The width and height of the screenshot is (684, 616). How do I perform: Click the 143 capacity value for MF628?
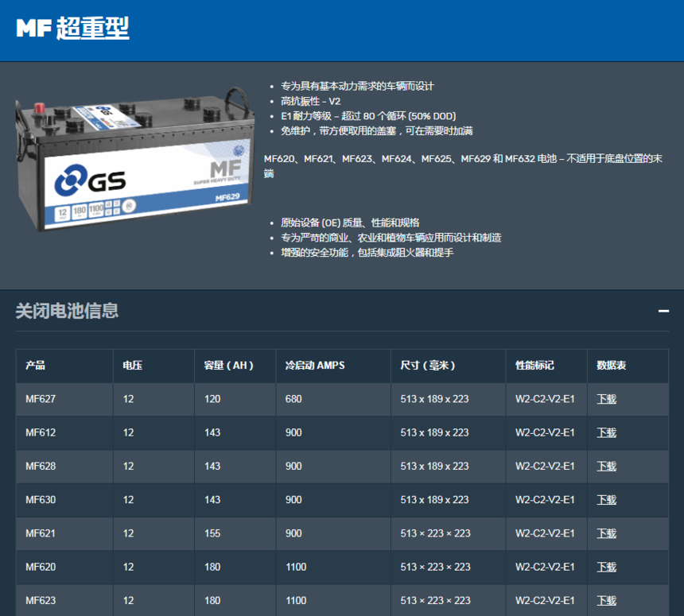(x=212, y=466)
